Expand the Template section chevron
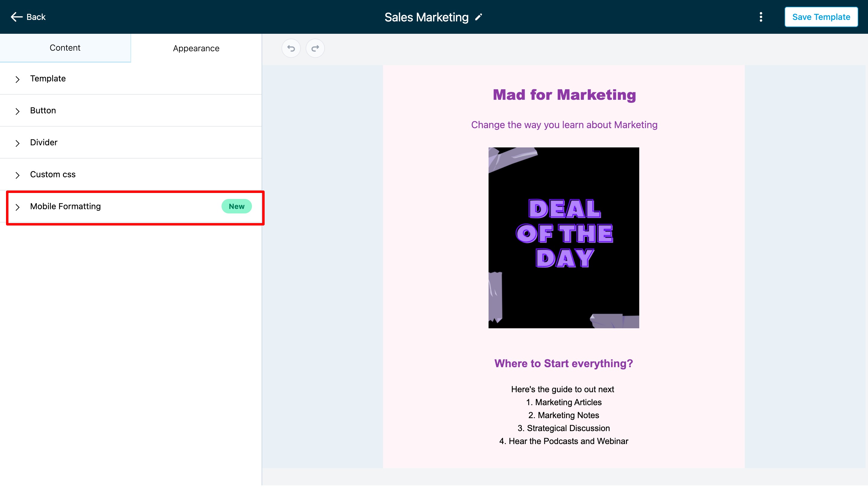Image resolution: width=868 pixels, height=495 pixels. [17, 79]
